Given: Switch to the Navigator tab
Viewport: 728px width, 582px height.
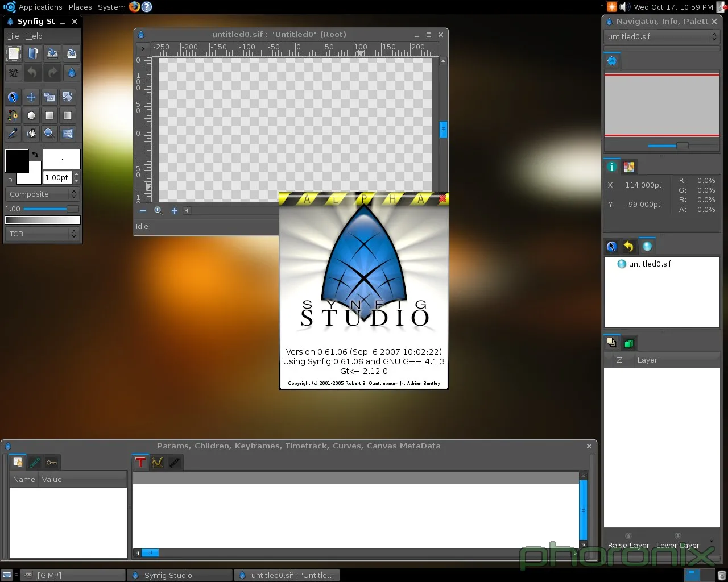Looking at the screenshot, I should tap(612, 61).
